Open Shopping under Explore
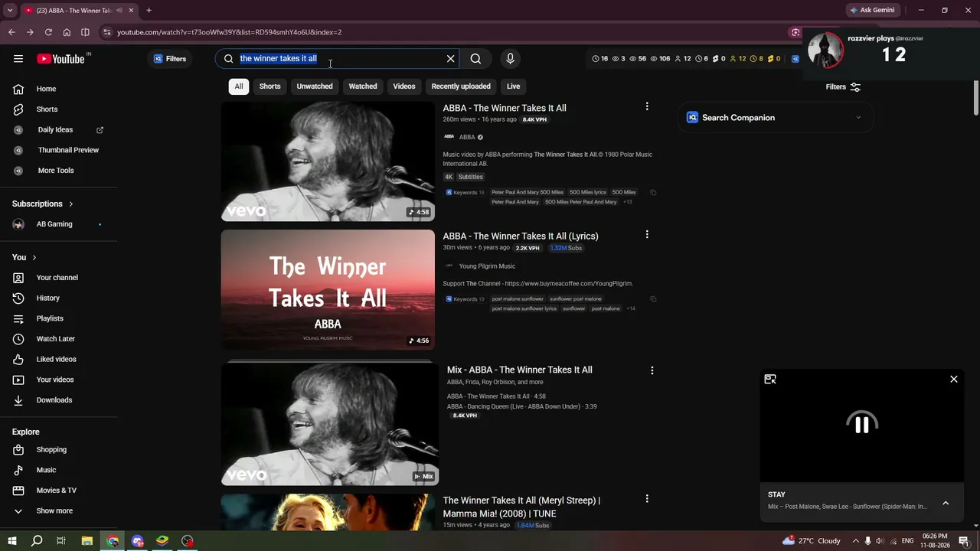 (x=60, y=450)
